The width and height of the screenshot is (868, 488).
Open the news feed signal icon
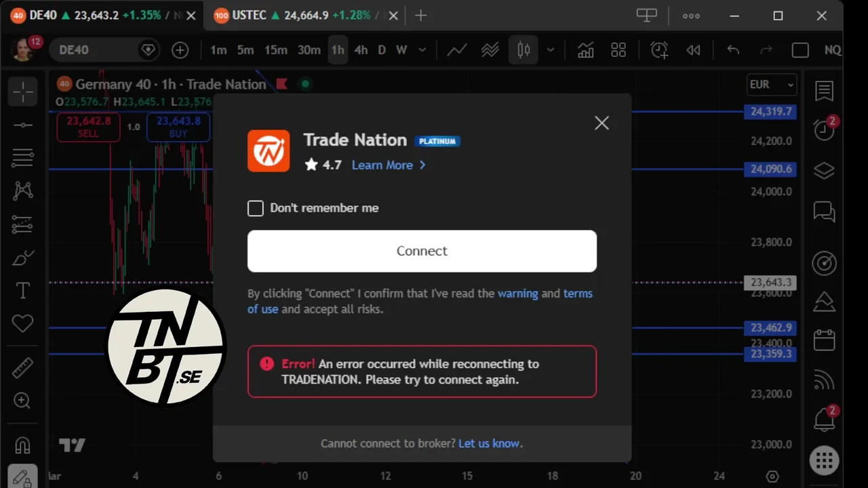coord(824,380)
